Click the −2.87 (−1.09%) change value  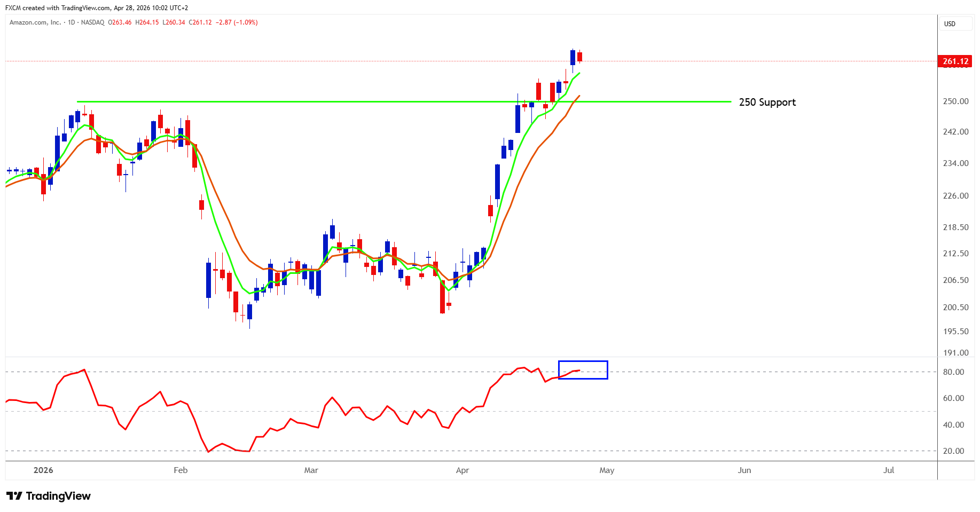click(x=237, y=22)
